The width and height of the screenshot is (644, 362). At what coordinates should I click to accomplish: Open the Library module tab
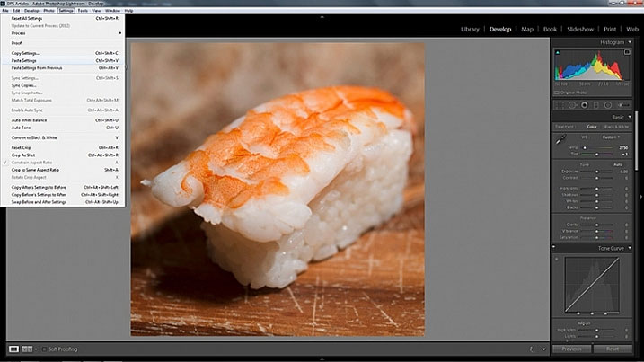pyautogui.click(x=470, y=29)
